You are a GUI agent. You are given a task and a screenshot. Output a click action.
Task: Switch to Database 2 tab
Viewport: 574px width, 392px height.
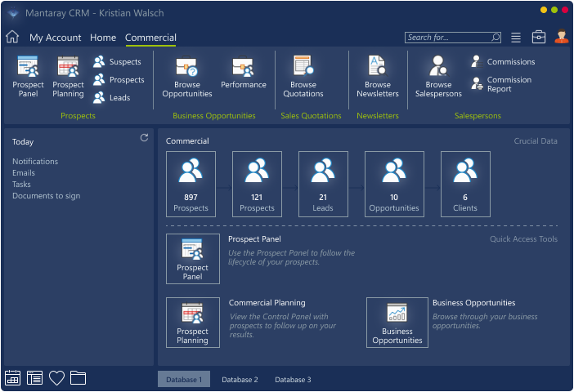coord(240,380)
